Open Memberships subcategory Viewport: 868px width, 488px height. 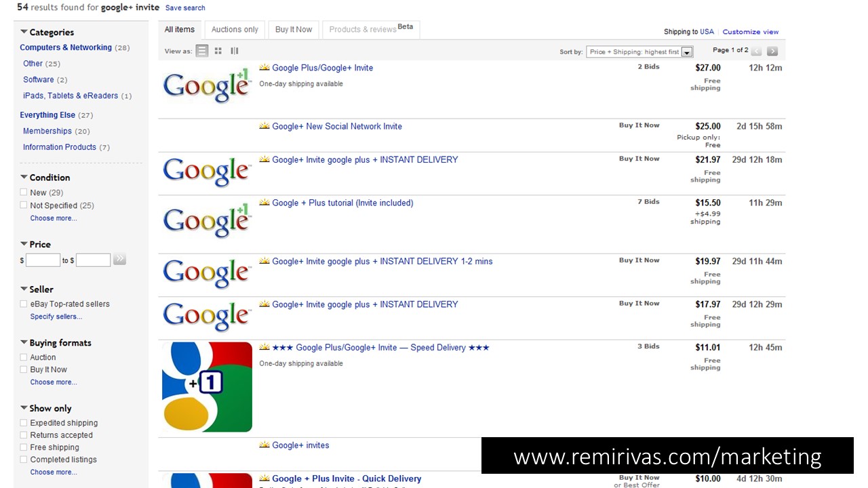tap(47, 131)
